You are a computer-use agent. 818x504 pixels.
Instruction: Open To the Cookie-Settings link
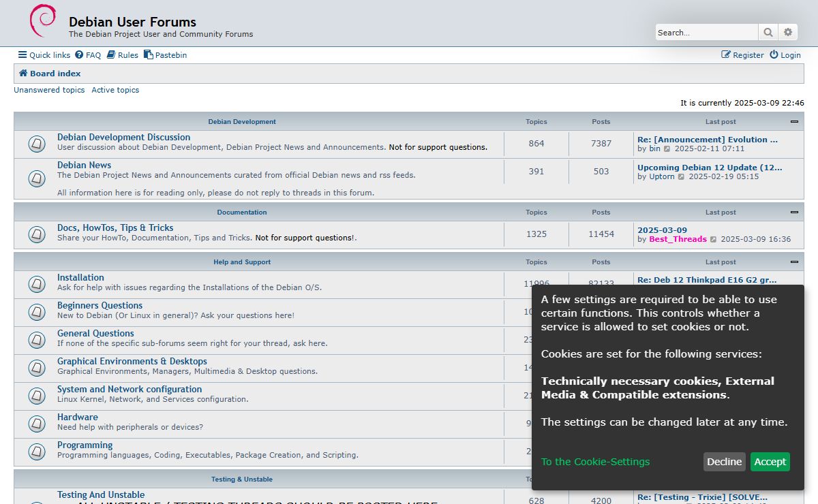click(x=595, y=462)
